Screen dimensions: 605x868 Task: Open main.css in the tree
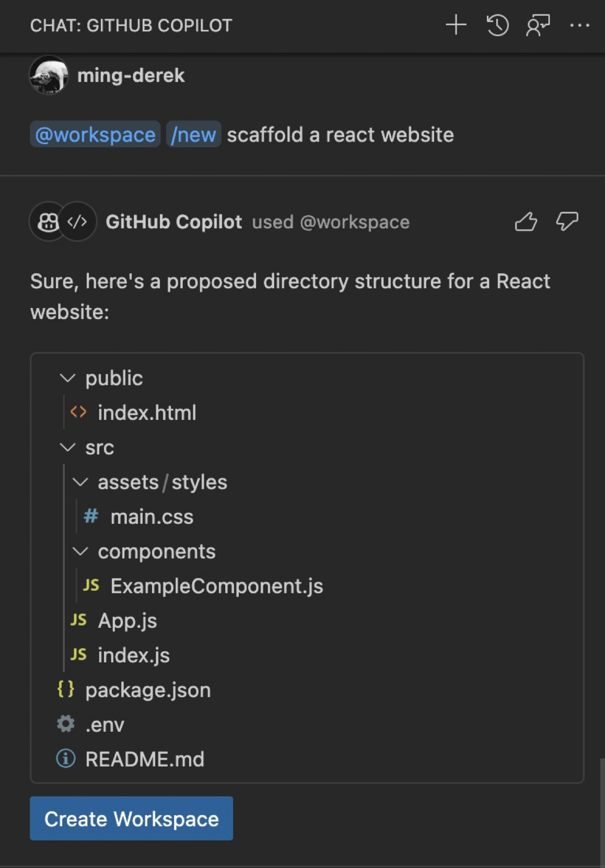coord(152,517)
